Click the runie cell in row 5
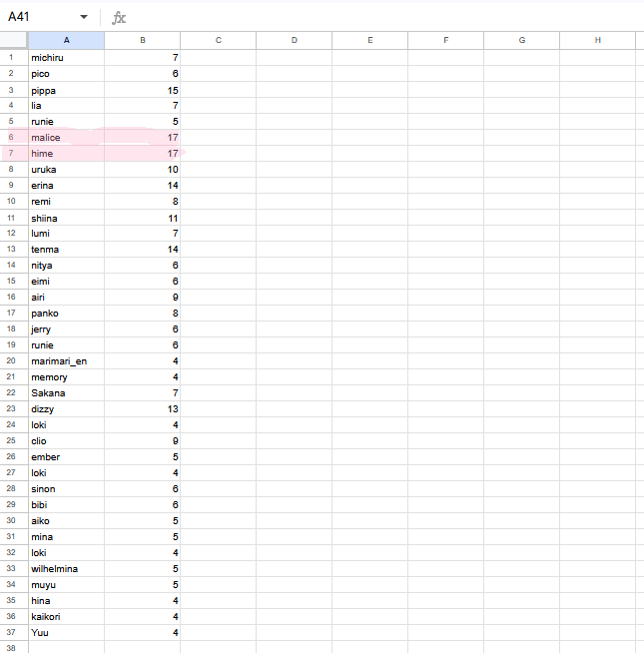The height and width of the screenshot is (653, 644). click(66, 122)
